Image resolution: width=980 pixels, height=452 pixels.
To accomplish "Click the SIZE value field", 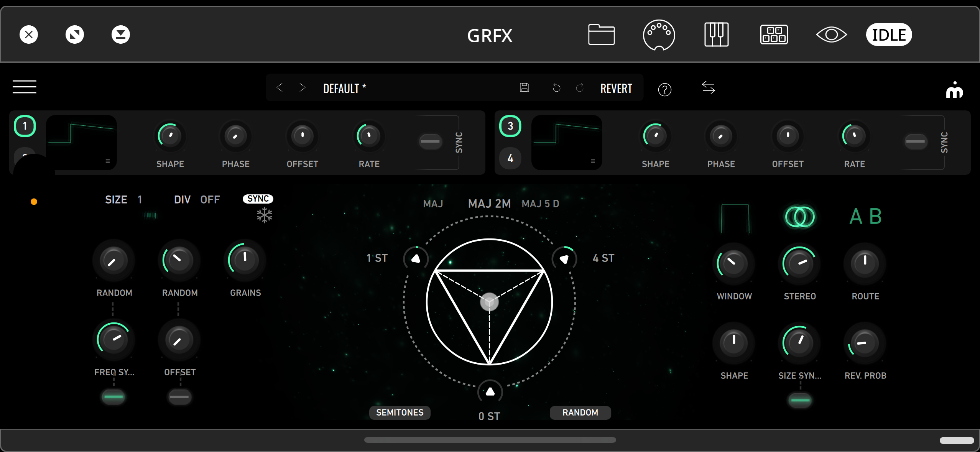I will (x=140, y=200).
